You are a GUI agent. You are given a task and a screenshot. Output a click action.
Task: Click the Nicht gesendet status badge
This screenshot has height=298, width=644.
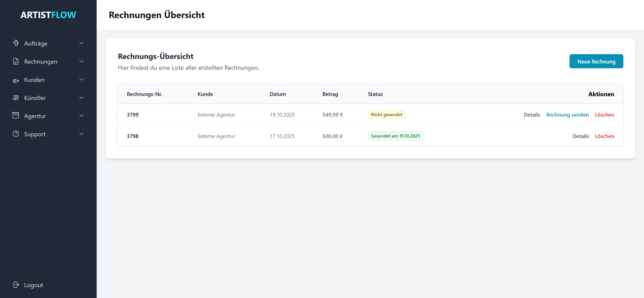point(386,114)
